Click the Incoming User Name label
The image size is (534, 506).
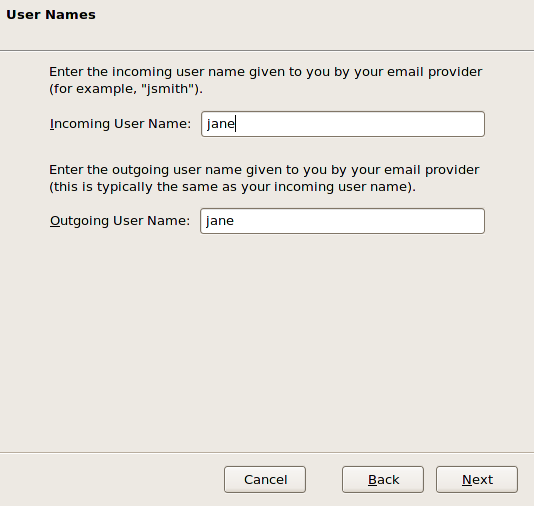(x=121, y=124)
